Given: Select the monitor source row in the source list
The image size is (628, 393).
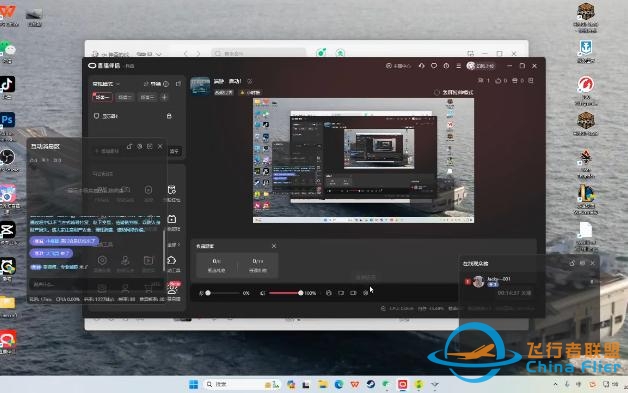Looking at the screenshot, I should (133, 116).
